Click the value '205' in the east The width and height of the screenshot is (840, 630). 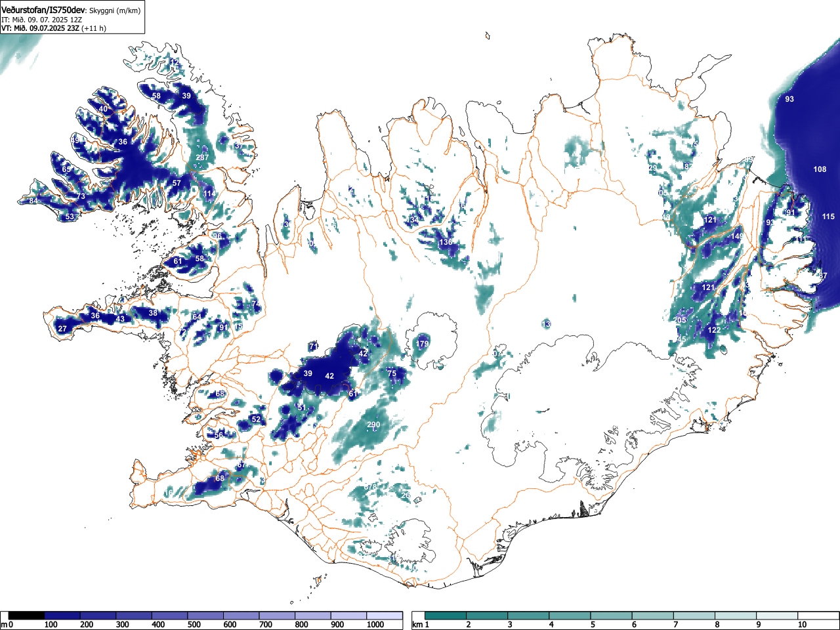[680, 320]
